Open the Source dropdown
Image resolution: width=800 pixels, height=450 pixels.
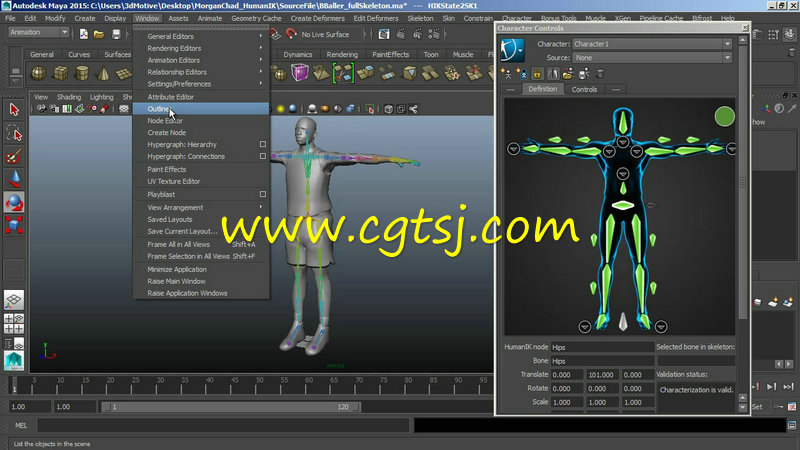652,58
